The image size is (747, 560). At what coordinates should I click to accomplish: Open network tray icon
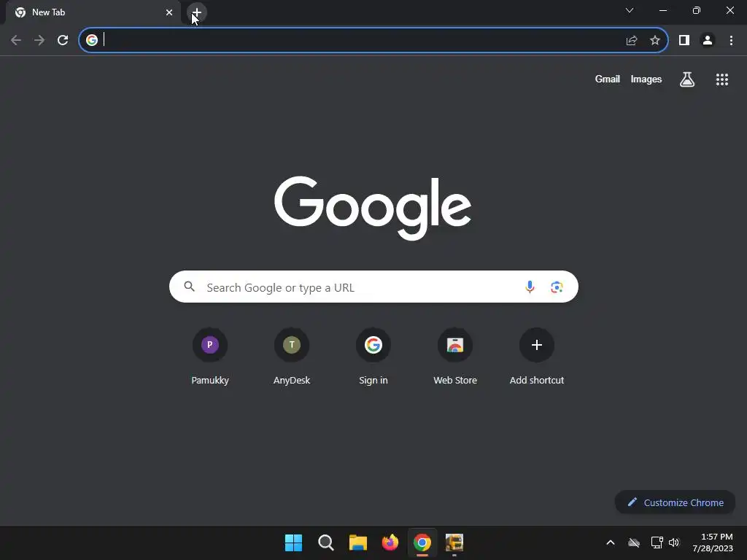[x=657, y=542]
